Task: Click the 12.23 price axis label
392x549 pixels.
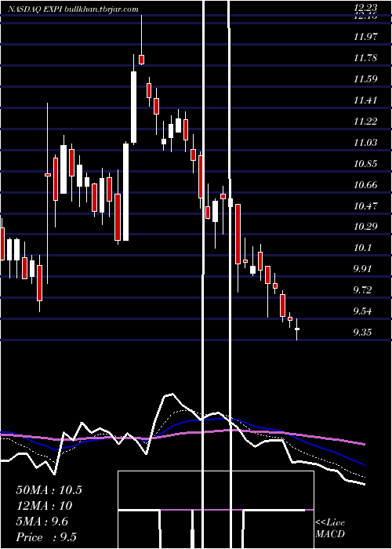Action: [x=365, y=8]
